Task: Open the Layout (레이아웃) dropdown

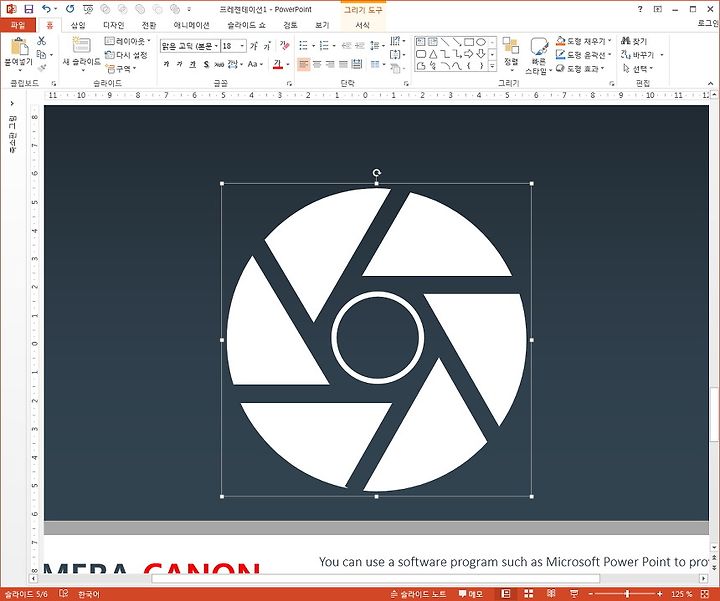Action: [127, 41]
